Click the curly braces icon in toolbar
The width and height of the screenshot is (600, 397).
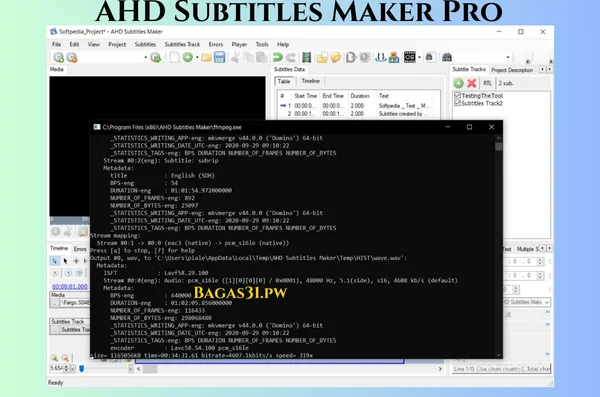click(380, 57)
